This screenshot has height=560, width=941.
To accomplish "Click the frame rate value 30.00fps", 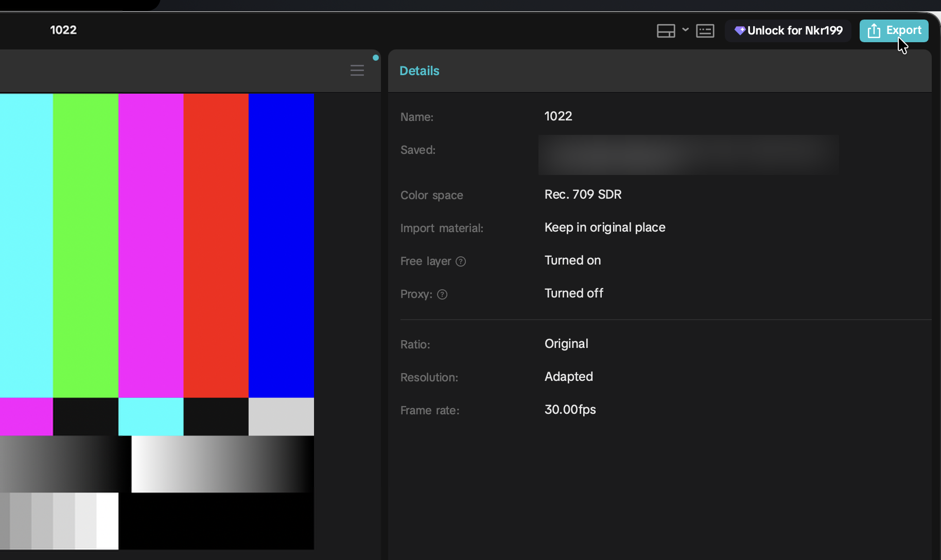I will [x=570, y=410].
